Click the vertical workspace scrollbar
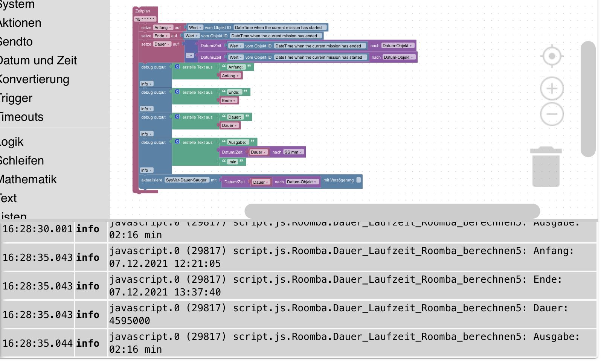The image size is (604, 364). 588,99
